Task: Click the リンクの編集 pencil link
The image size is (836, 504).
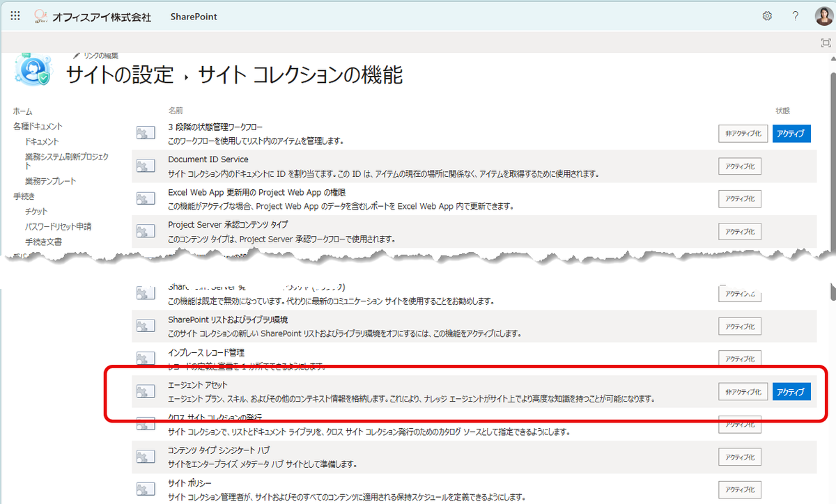Action: [95, 55]
